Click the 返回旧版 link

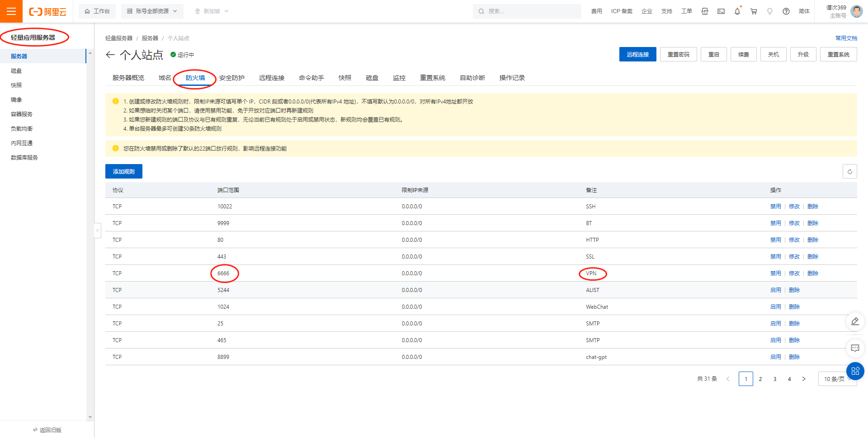(x=47, y=430)
